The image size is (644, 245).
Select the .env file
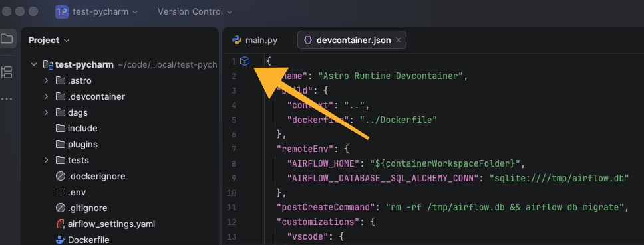tap(77, 192)
